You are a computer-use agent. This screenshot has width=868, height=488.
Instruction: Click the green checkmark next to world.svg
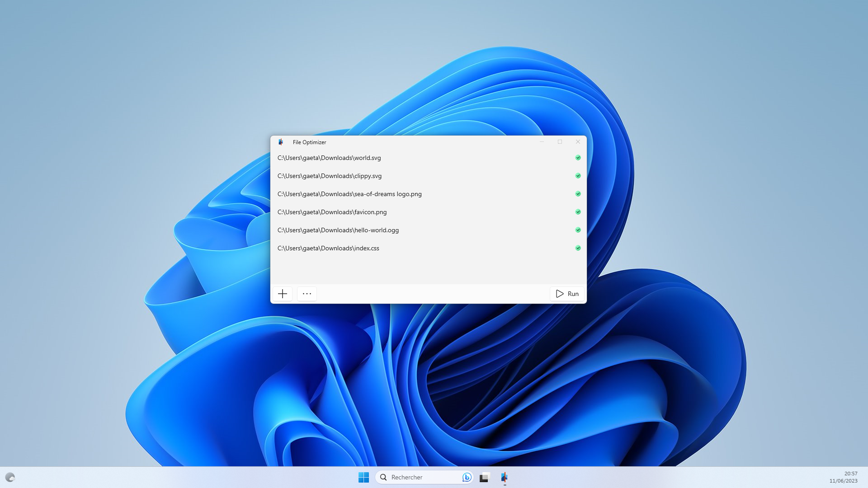(578, 158)
